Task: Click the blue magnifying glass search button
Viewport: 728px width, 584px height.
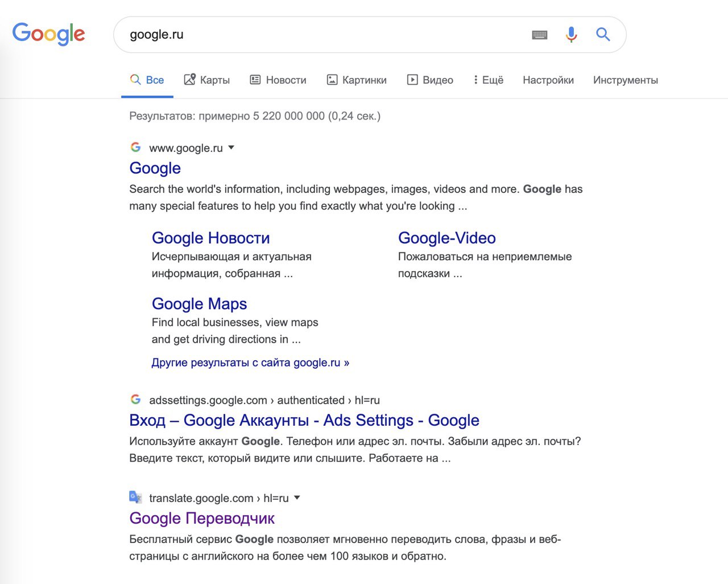Action: pos(603,35)
